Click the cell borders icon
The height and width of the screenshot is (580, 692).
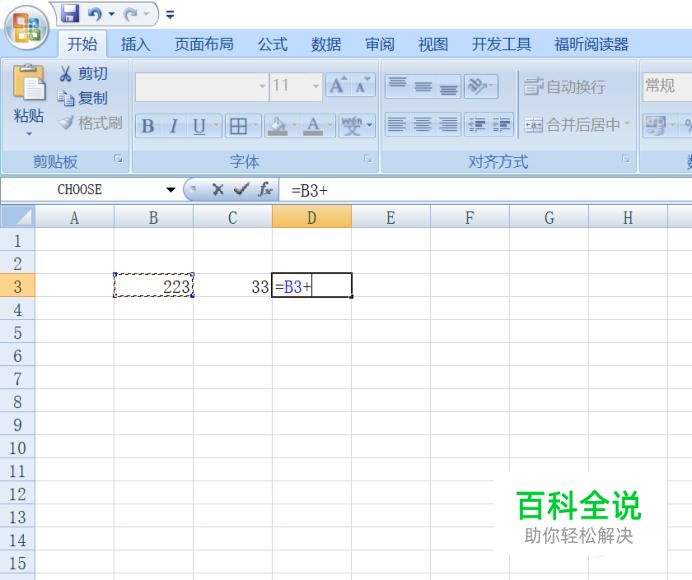click(x=238, y=126)
